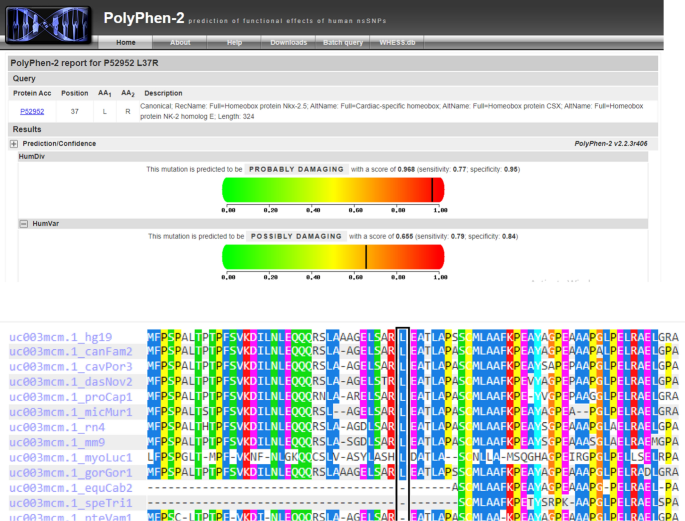
Task: Open the WHESS.db tab
Action: point(397,43)
